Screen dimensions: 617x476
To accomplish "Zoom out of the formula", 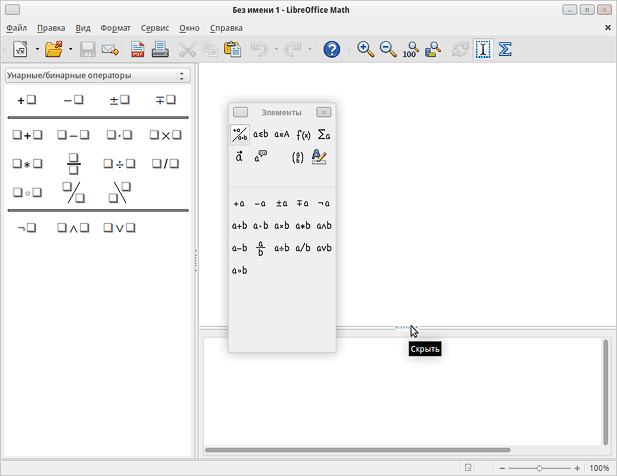I will tap(388, 50).
